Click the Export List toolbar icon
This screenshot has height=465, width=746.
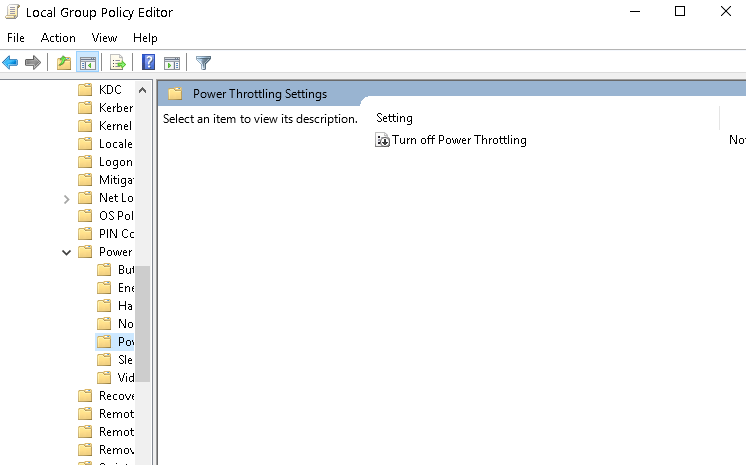(x=118, y=62)
